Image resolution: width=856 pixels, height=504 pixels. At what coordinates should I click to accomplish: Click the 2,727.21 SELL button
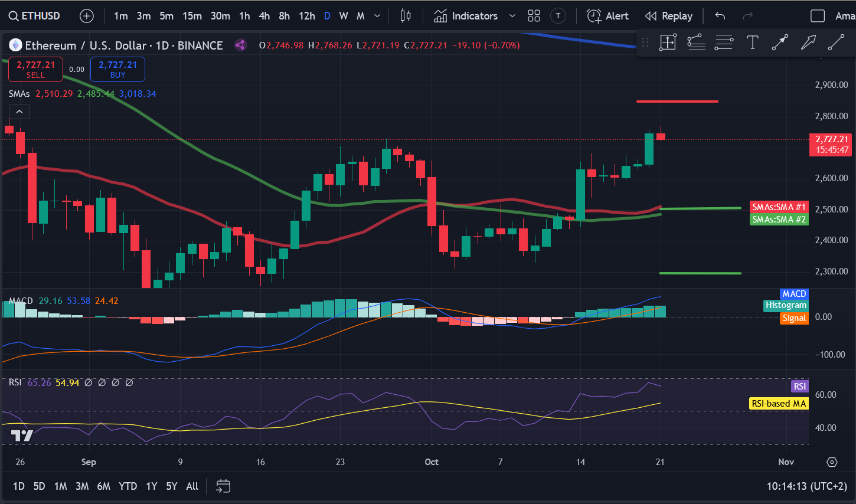[35, 69]
